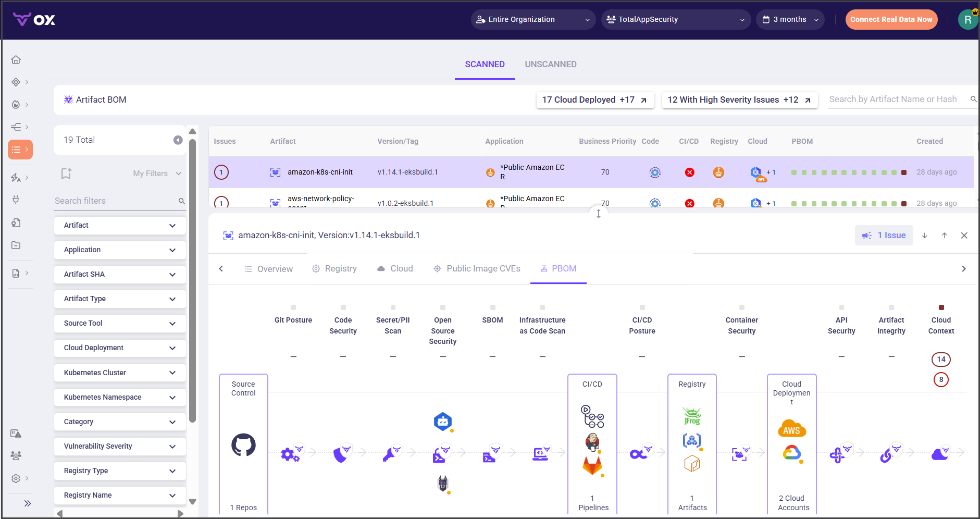Click the PBOM status bar of amazon-k8s-cni-init
This screenshot has width=980, height=519.
(x=848, y=172)
